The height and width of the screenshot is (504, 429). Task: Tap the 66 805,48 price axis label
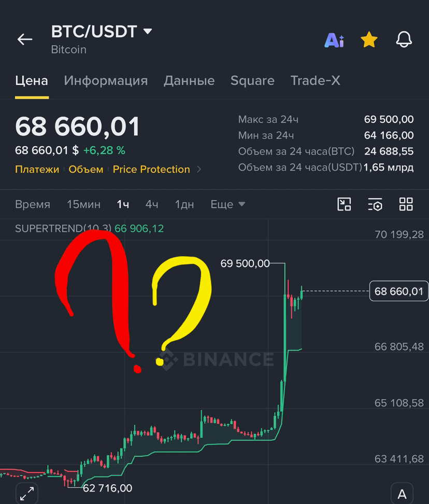click(399, 347)
